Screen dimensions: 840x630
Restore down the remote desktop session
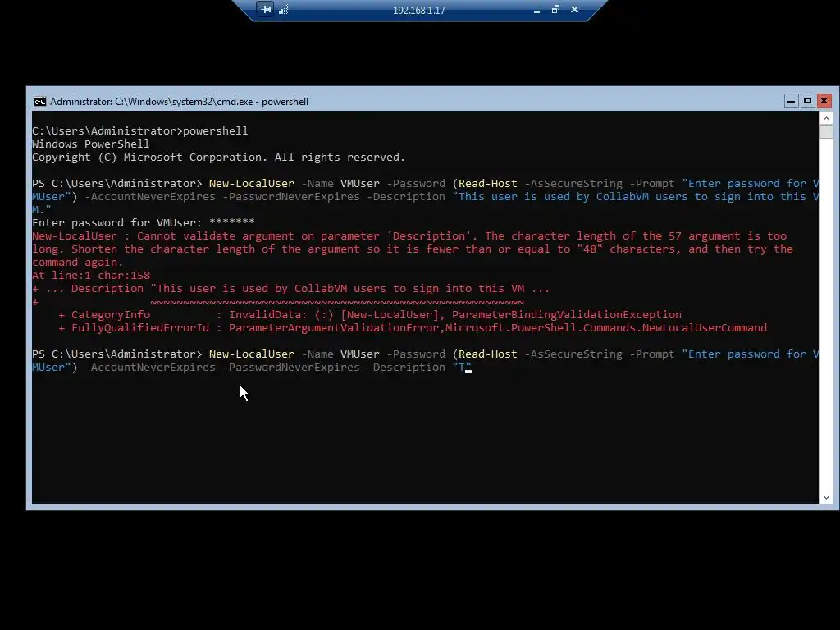coord(555,10)
